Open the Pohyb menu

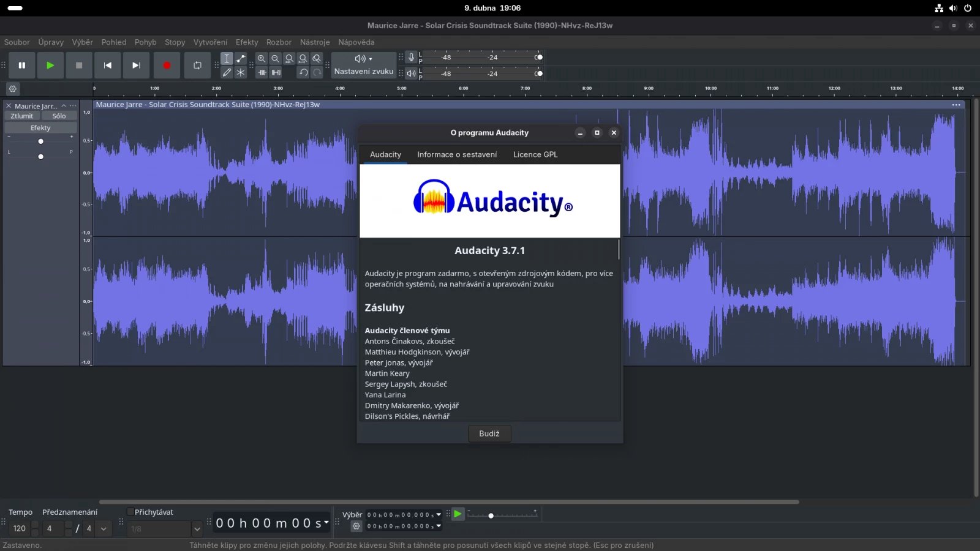146,42
